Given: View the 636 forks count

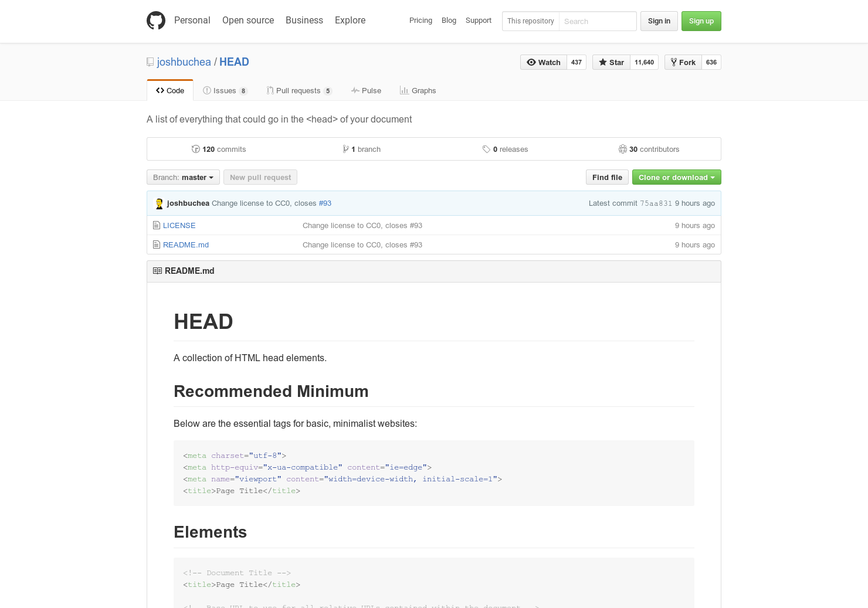Looking at the screenshot, I should pyautogui.click(x=711, y=62).
